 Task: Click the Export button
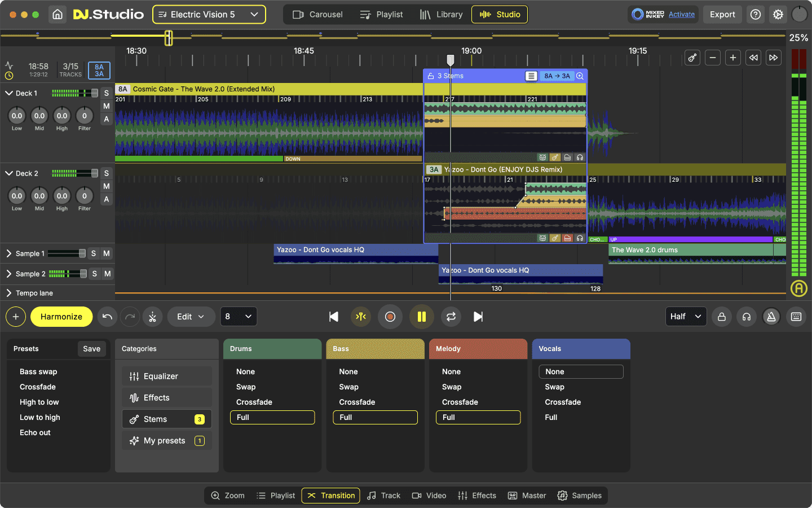pos(722,14)
